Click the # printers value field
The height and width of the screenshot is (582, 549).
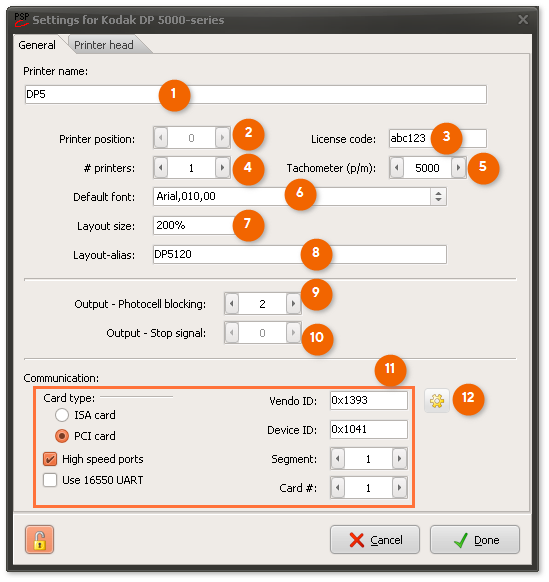192,168
